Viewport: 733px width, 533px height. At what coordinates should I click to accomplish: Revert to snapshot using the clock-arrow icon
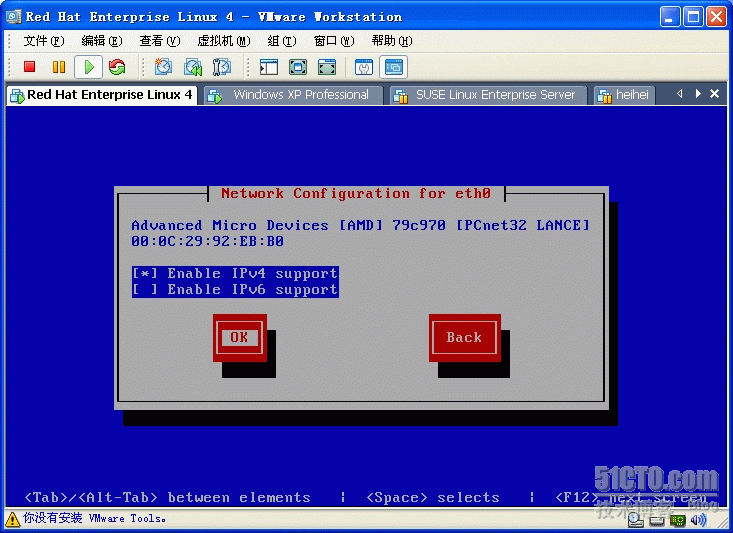(193, 67)
